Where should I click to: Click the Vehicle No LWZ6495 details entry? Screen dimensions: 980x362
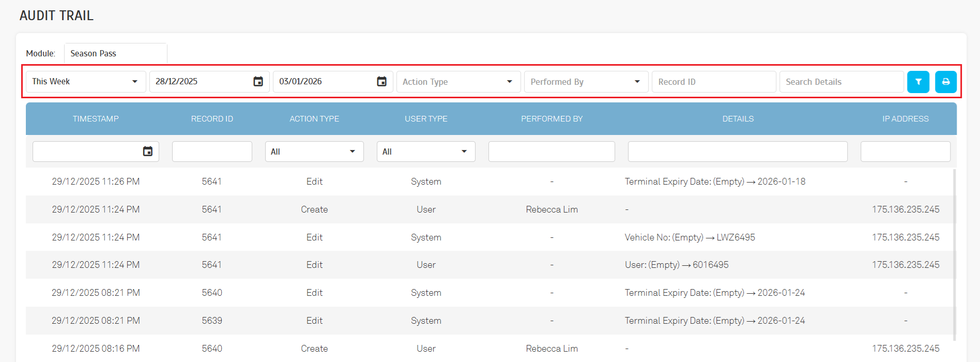point(690,237)
